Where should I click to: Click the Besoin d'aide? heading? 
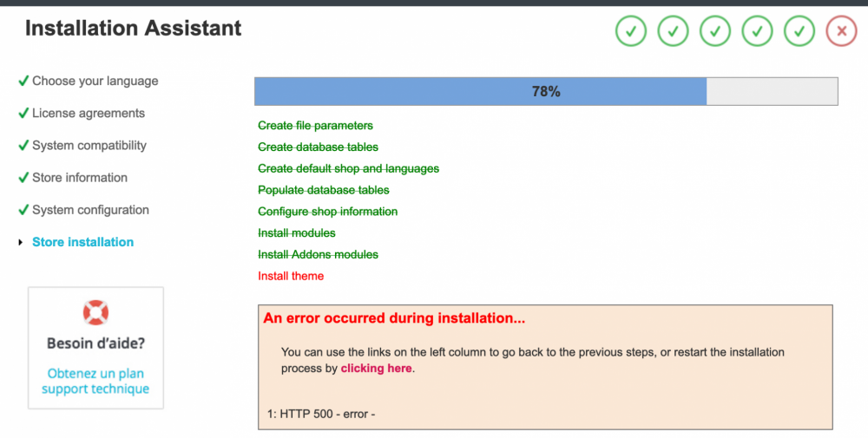click(x=95, y=343)
